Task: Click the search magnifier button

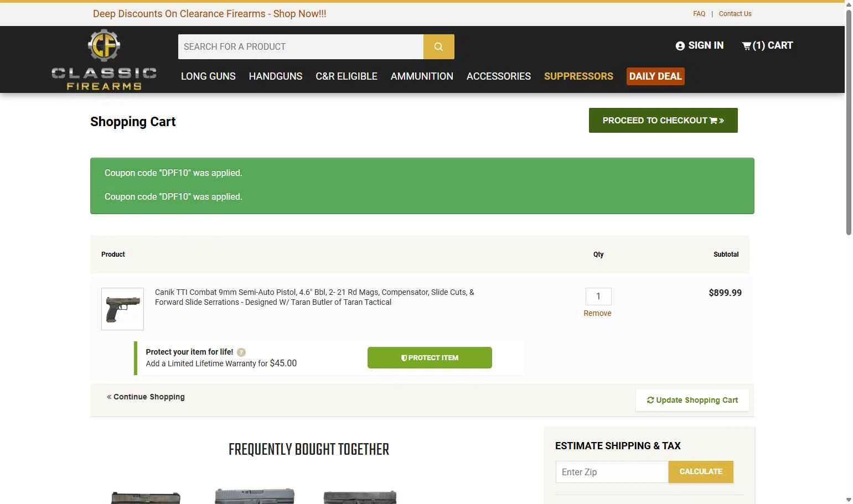Action: 439,46
